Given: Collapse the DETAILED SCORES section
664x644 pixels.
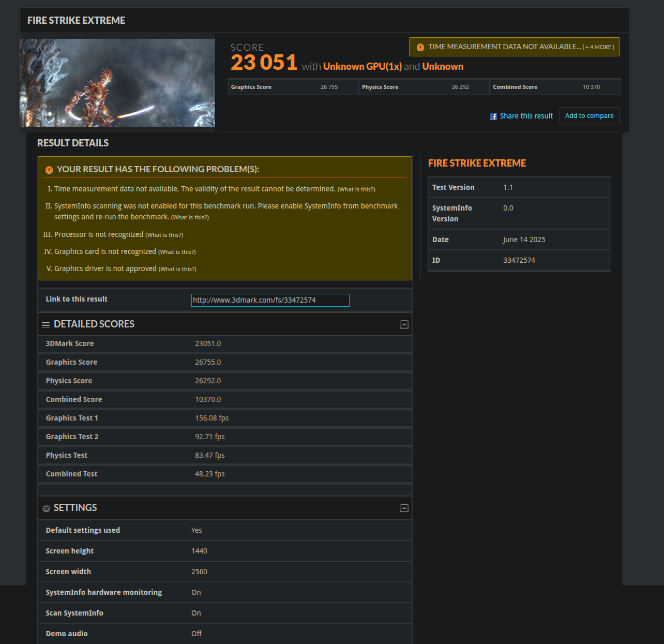Looking at the screenshot, I should coord(404,324).
